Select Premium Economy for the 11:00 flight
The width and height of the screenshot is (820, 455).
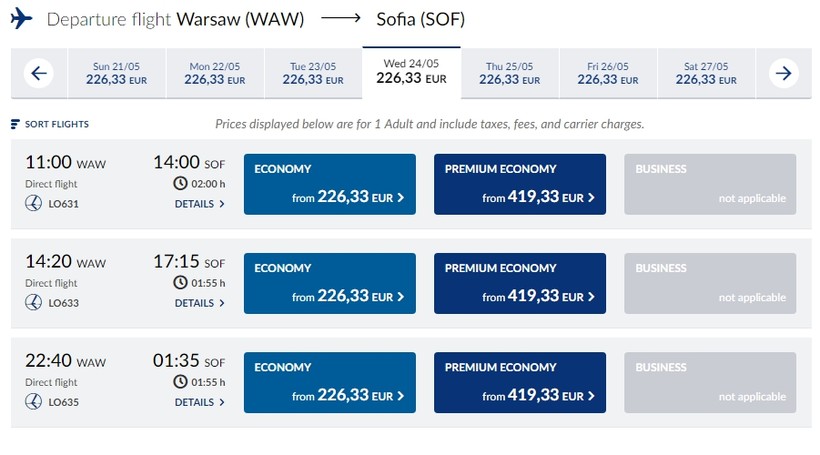(x=520, y=184)
